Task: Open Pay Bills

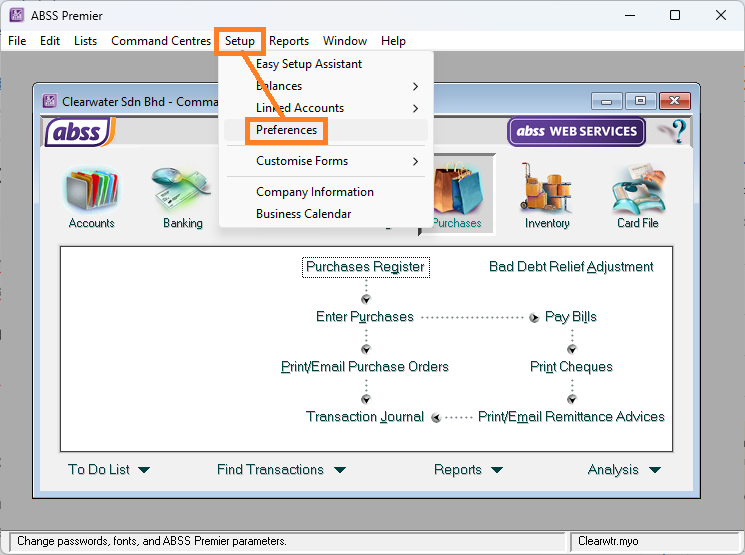Action: pyautogui.click(x=571, y=317)
